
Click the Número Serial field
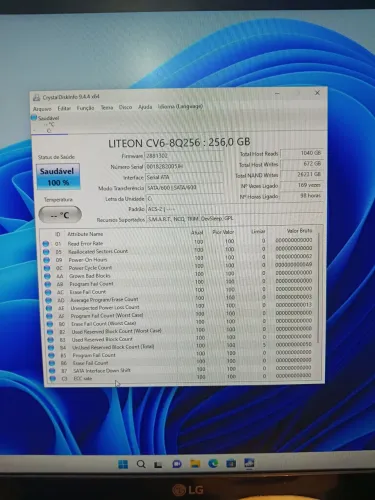pyautogui.click(x=183, y=166)
